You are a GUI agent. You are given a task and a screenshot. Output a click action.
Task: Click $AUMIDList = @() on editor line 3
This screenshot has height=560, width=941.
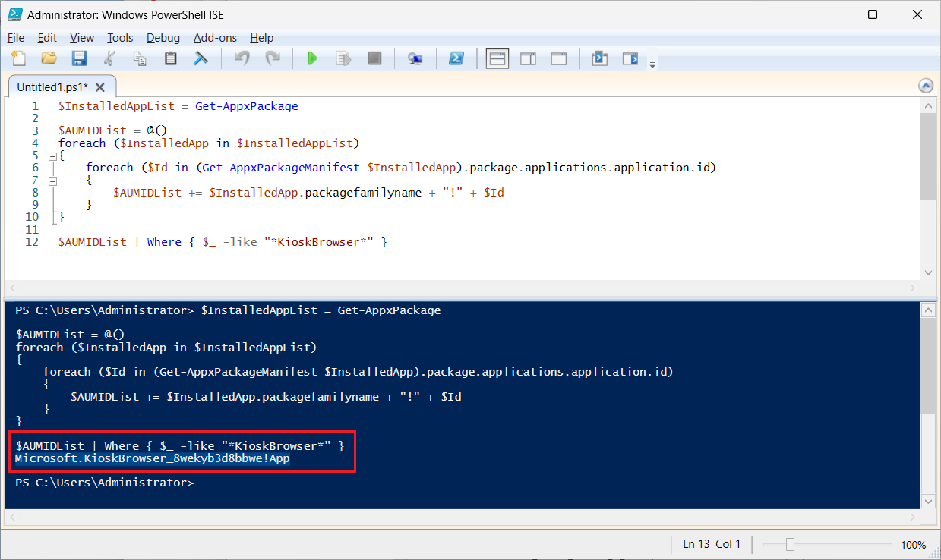point(112,131)
